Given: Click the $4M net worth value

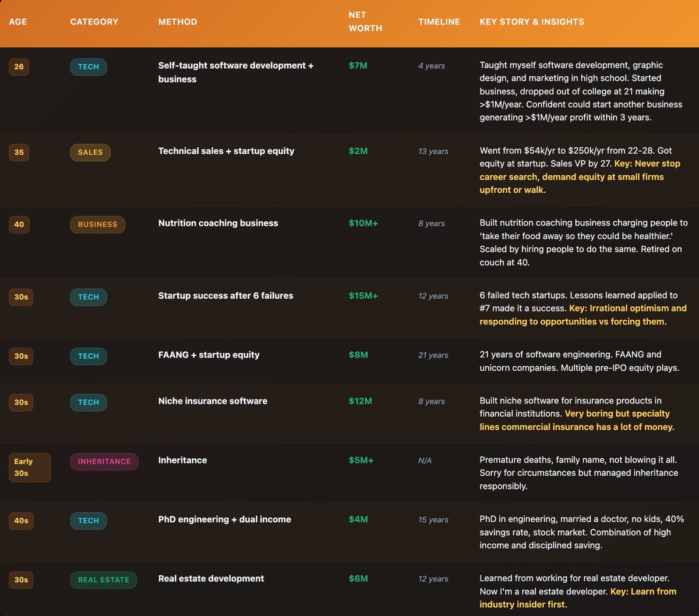Looking at the screenshot, I should coord(358,519).
